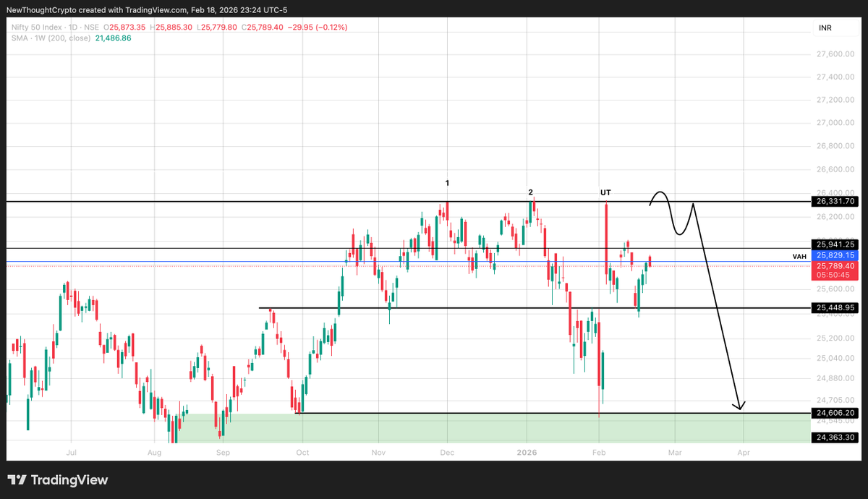The width and height of the screenshot is (868, 499).
Task: Click the blue 25,829.15 VAH price label
Action: (836, 255)
